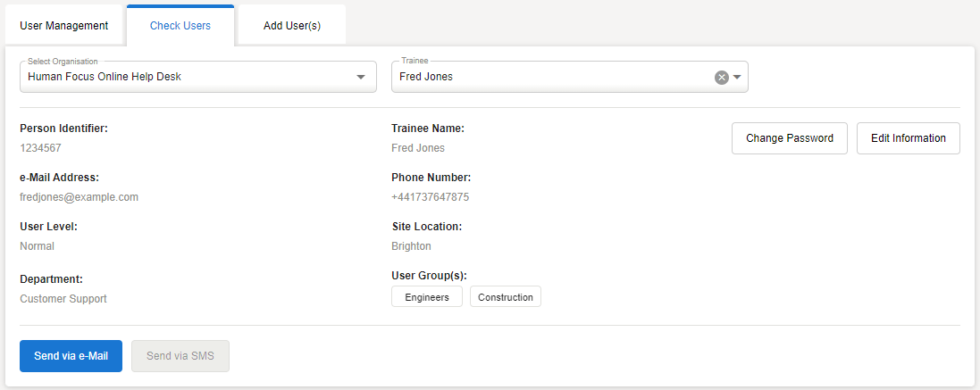The height and width of the screenshot is (390, 980).
Task: Click the fredjones@example.com email address
Action: click(x=79, y=197)
